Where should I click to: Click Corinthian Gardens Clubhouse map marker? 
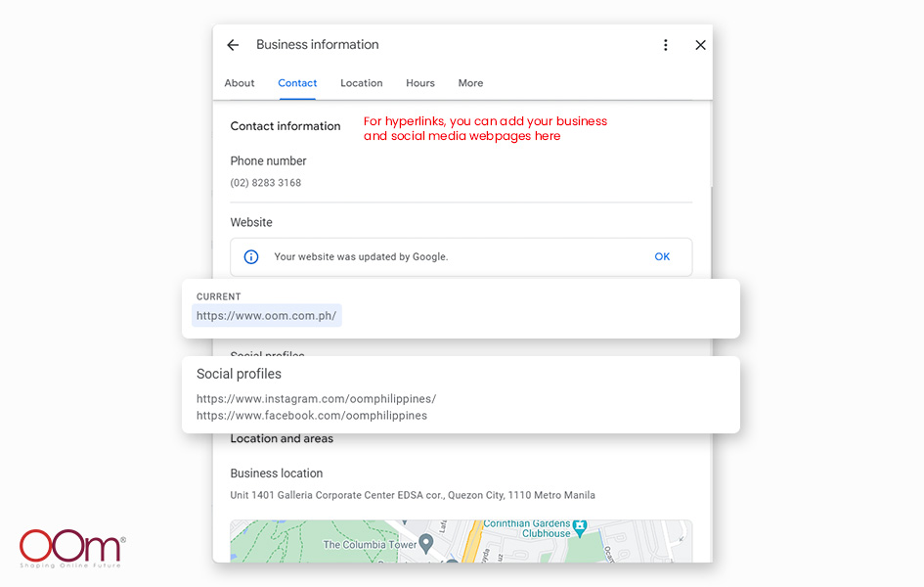579,527
